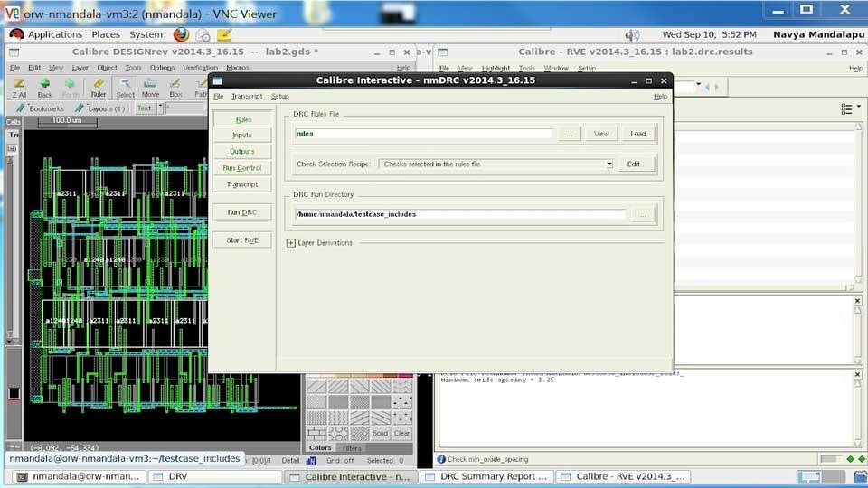Browse for the DRC run directory
Viewport: 868px width, 488px height.
point(643,215)
